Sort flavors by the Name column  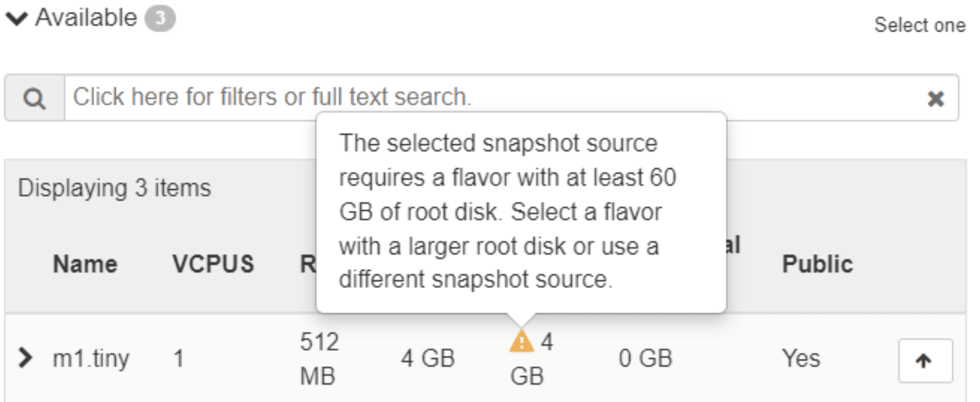tap(85, 265)
